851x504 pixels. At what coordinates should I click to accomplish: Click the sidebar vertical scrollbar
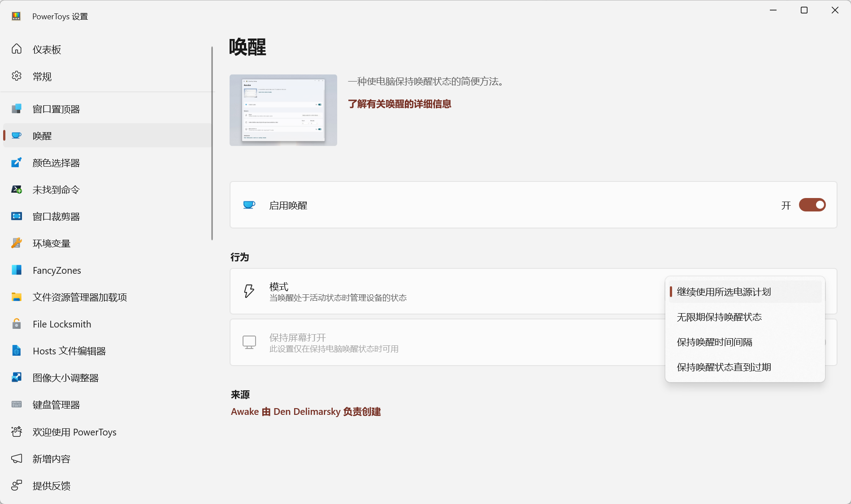(x=212, y=143)
